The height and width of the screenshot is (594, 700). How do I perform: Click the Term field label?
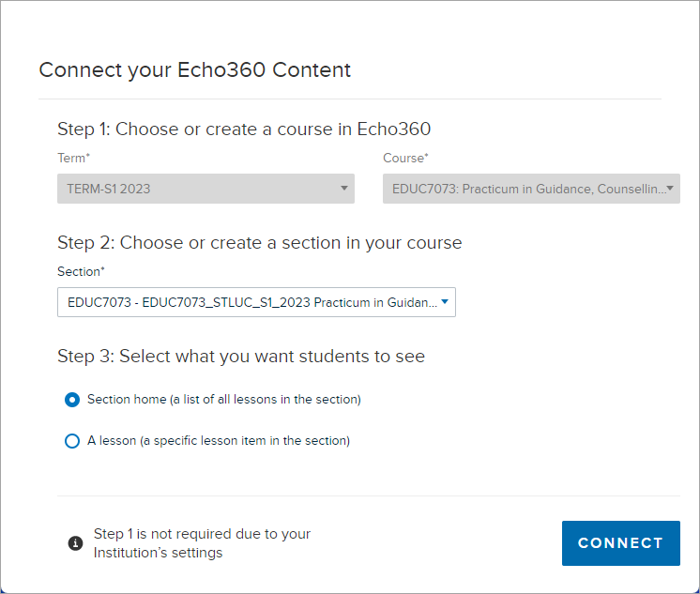tap(73, 159)
